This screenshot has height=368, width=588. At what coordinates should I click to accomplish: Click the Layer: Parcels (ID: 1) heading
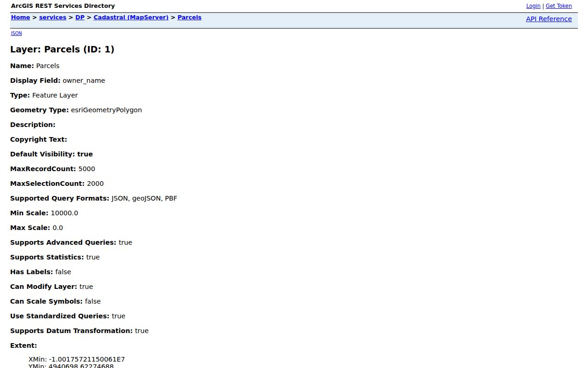coord(62,49)
